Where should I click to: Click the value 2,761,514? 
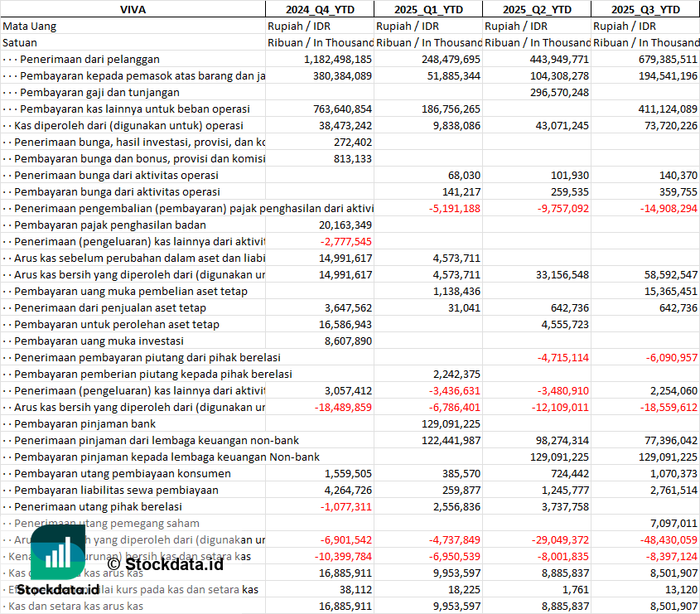pyautogui.click(x=673, y=490)
